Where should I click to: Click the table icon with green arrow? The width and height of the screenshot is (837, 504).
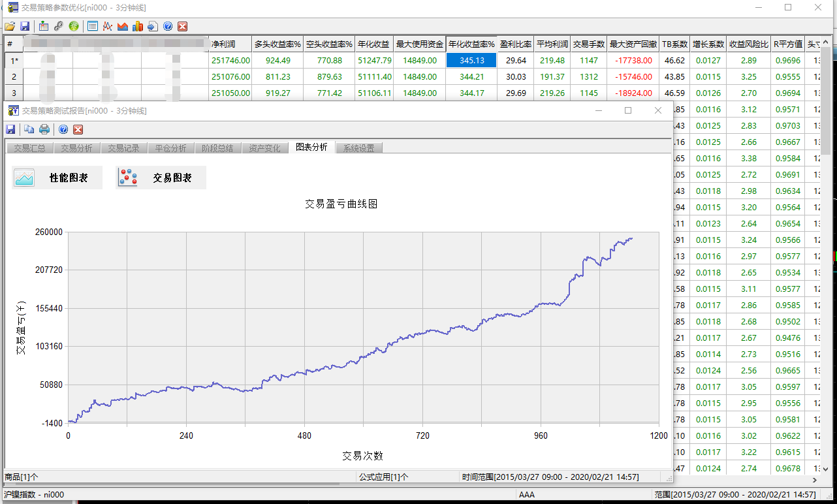[x=43, y=26]
